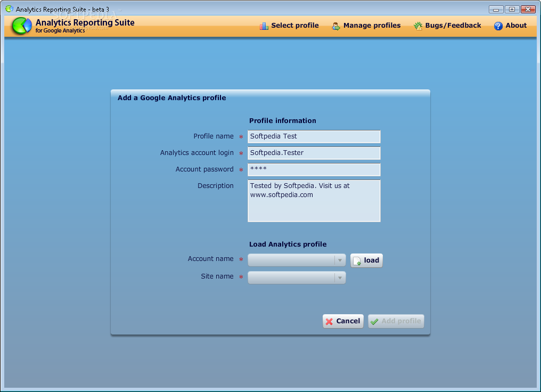Click the title bar application icon
Viewport: 541px width, 392px height.
[9, 9]
